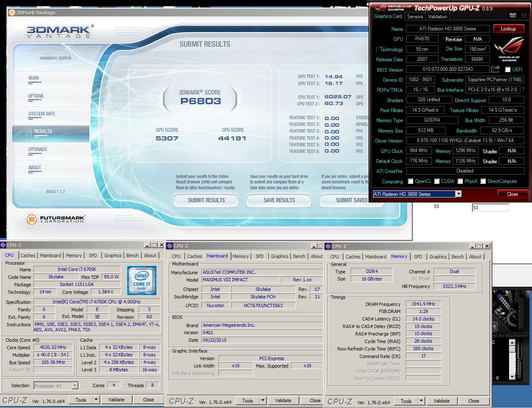Click the BIOS export arrow icon in GPU-Z
Viewport: 532px width, 408px height.
(x=495, y=69)
